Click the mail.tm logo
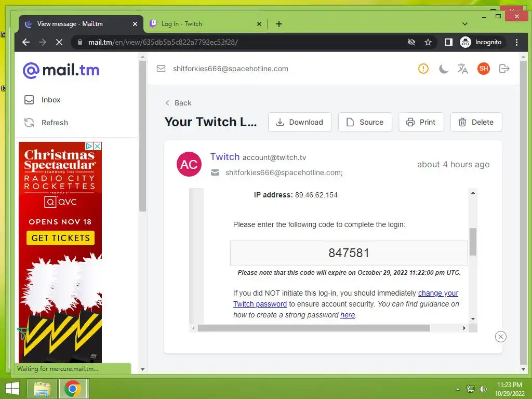The height and width of the screenshot is (399, 532). [x=61, y=70]
